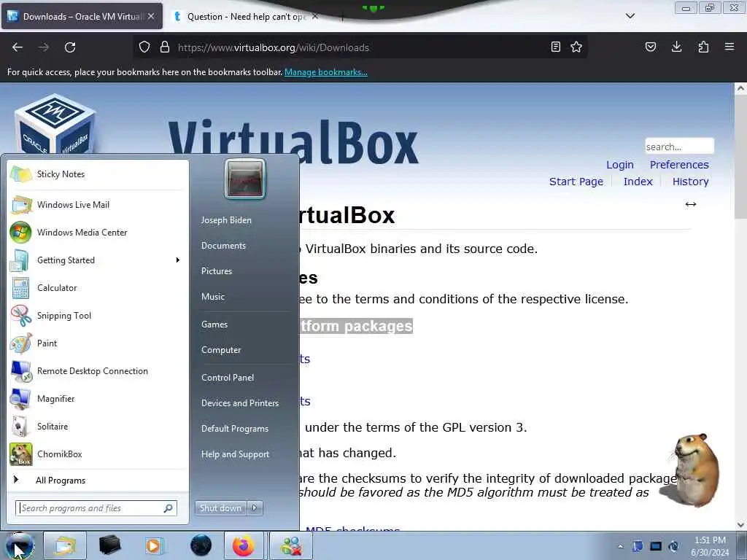Open Control Panel
Image resolution: width=747 pixels, height=560 pixels.
(x=228, y=378)
